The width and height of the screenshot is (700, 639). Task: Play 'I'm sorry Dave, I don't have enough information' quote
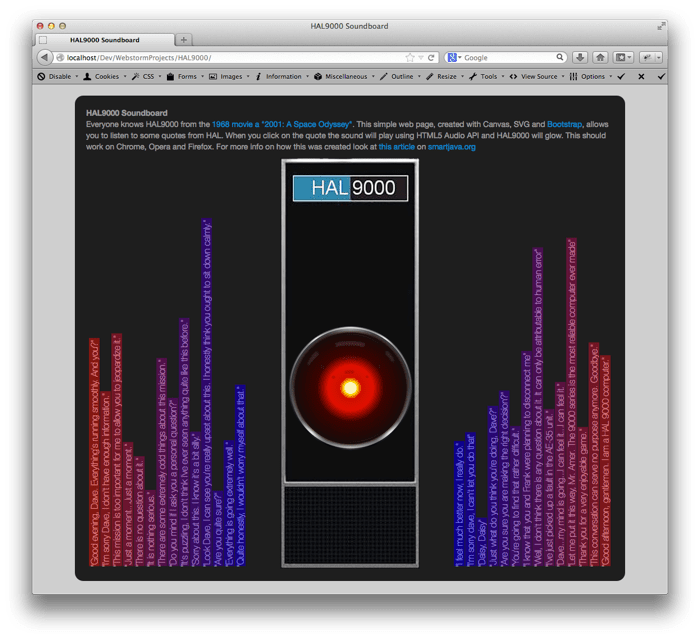(105, 479)
